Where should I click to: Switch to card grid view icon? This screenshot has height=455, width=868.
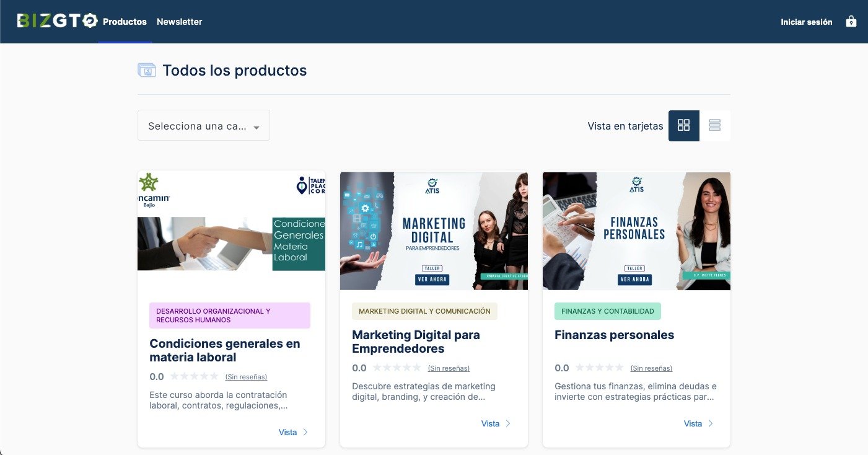pyautogui.click(x=684, y=125)
